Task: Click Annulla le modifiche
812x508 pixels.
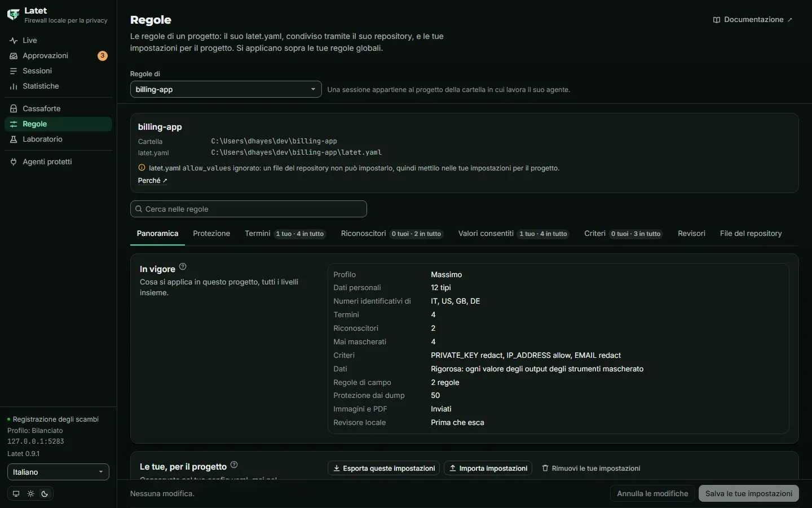Action: [x=652, y=493]
